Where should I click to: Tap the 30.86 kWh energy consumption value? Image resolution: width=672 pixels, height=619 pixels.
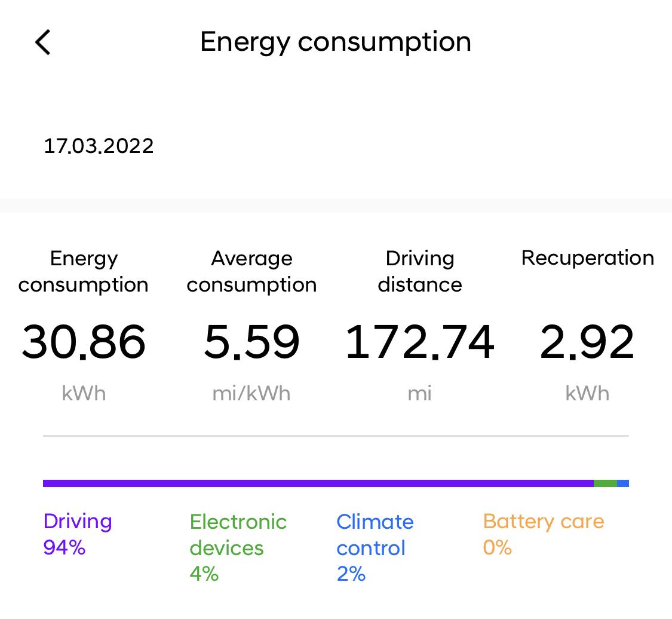tap(84, 342)
